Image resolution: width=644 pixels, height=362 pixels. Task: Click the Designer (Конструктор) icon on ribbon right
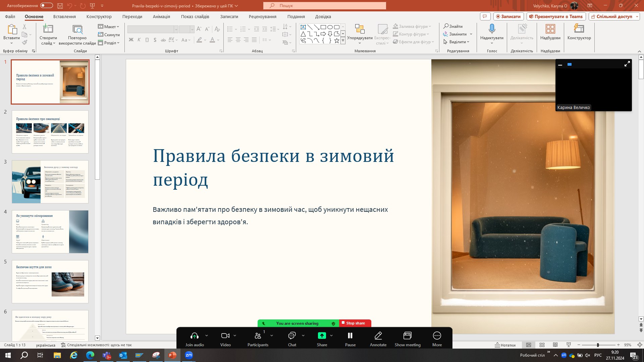[579, 29]
